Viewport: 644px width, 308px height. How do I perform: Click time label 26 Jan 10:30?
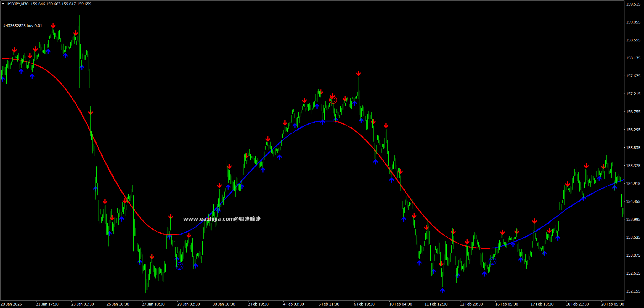click(x=118, y=304)
